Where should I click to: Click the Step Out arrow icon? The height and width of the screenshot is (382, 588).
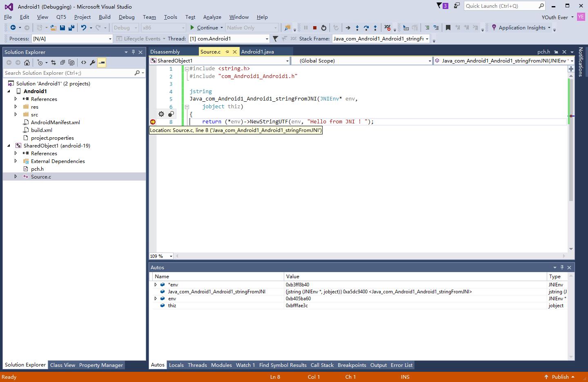point(375,28)
